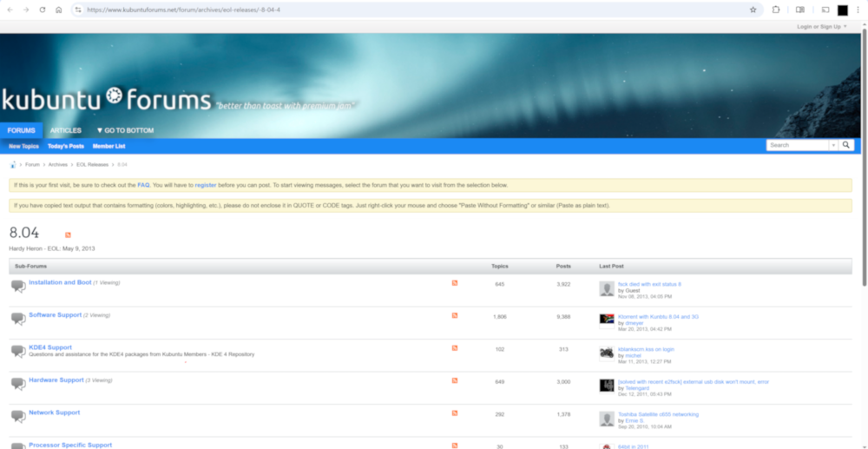Viewport: 868px width, 449px height.
Task: Click the forum home icon in breadcrumb
Action: click(13, 164)
